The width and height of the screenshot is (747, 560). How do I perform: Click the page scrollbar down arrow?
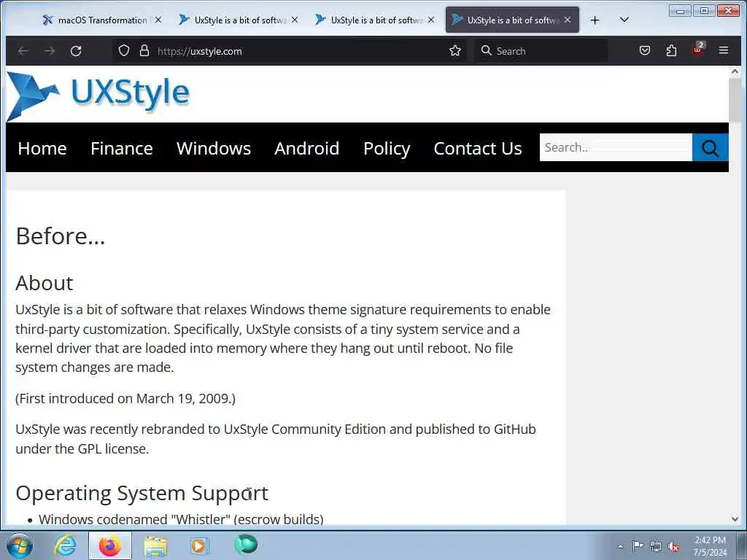point(735,519)
